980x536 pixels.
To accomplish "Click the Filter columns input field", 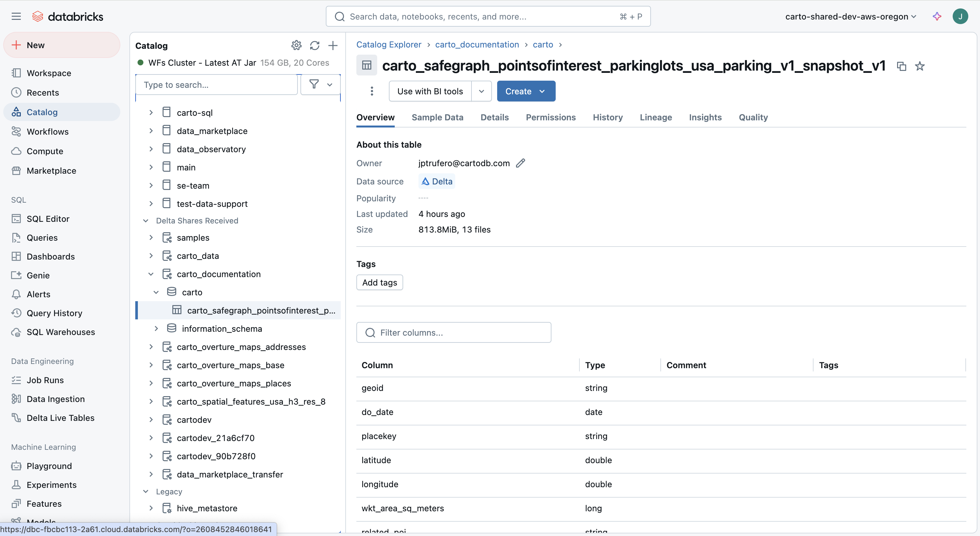I will point(454,332).
